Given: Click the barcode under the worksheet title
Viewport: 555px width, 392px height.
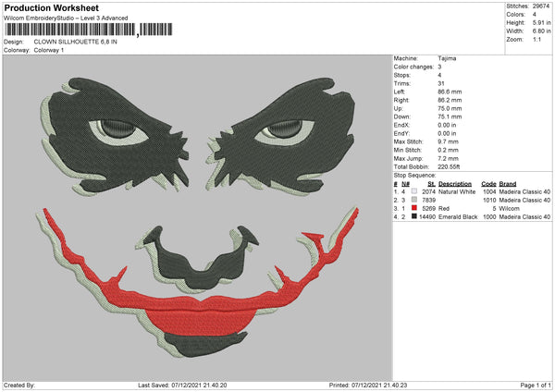Looking at the screenshot, I should pos(88,30).
